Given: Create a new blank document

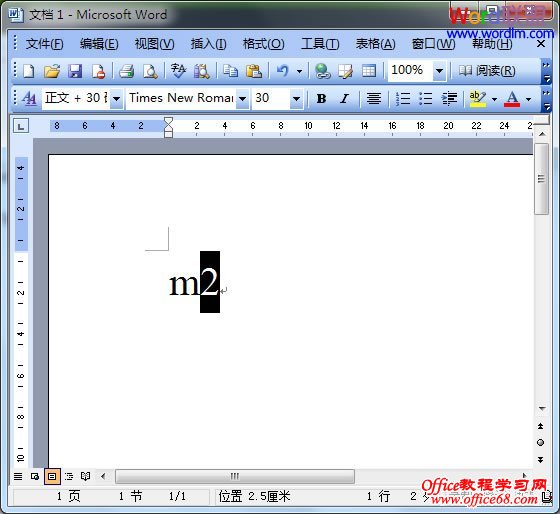Looking at the screenshot, I should (x=29, y=71).
